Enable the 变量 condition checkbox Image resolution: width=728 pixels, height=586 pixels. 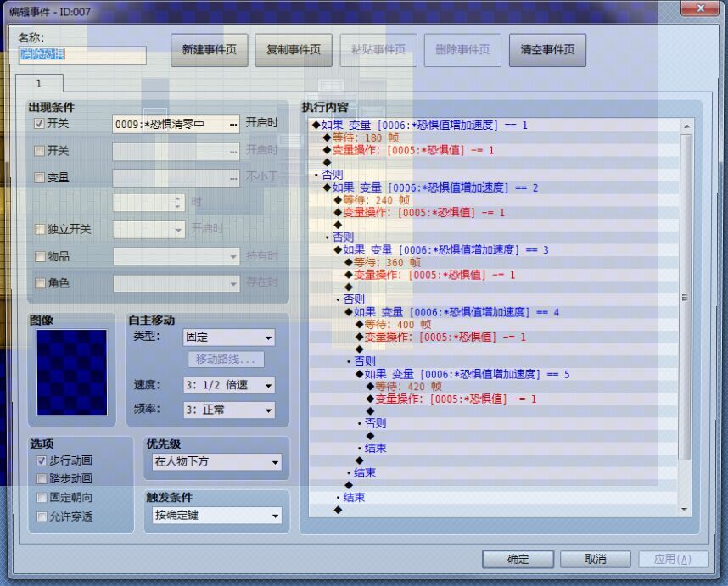(40, 178)
